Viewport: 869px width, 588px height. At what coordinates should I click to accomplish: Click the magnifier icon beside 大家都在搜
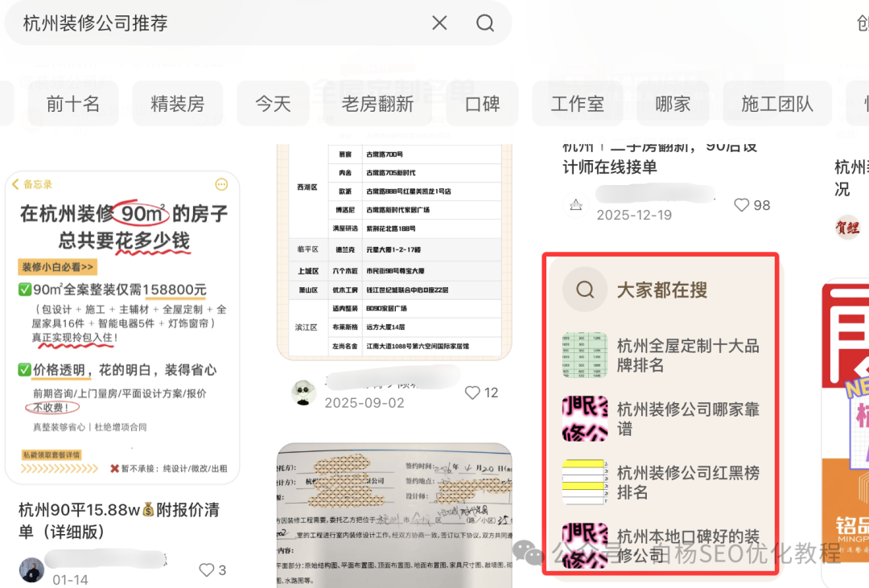[585, 290]
